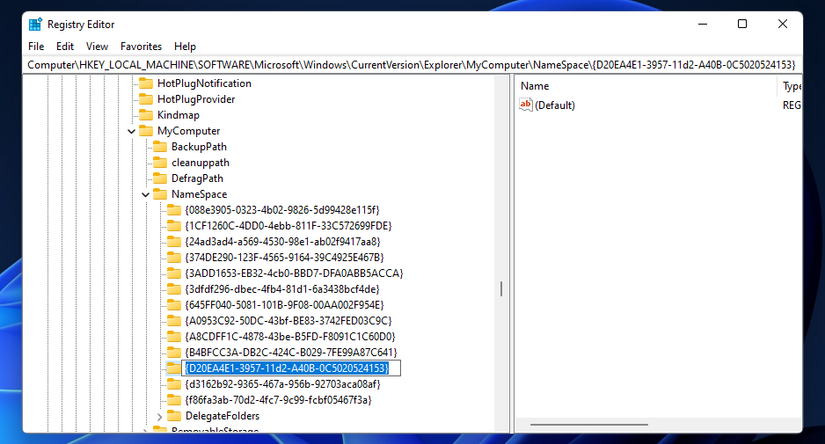The width and height of the screenshot is (825, 444).
Task: Click folder icon of {A0953C92-50DC-43bf-BE83-3742FED03C9C}
Action: (x=174, y=320)
